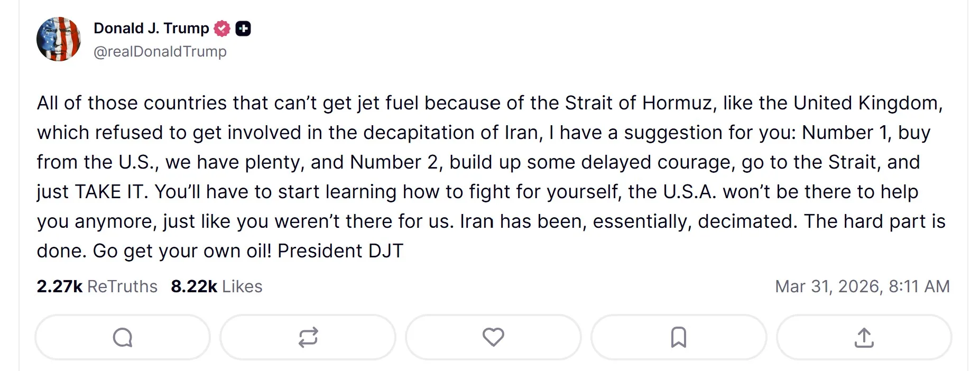The height and width of the screenshot is (371, 980).
Task: Click the reply speech bubble icon
Action: click(x=123, y=337)
